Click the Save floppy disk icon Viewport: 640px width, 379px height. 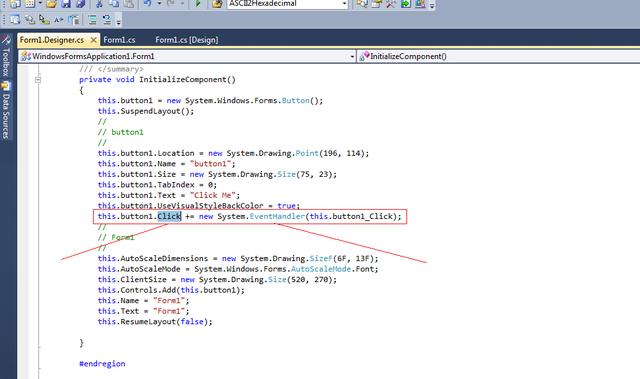tap(66, 4)
